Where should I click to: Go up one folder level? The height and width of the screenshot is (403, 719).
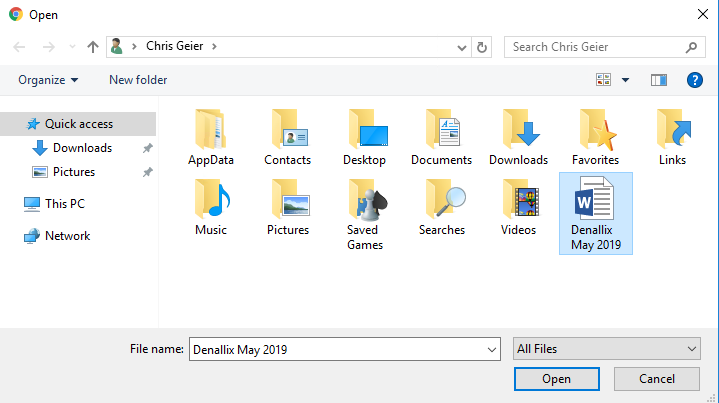(93, 47)
